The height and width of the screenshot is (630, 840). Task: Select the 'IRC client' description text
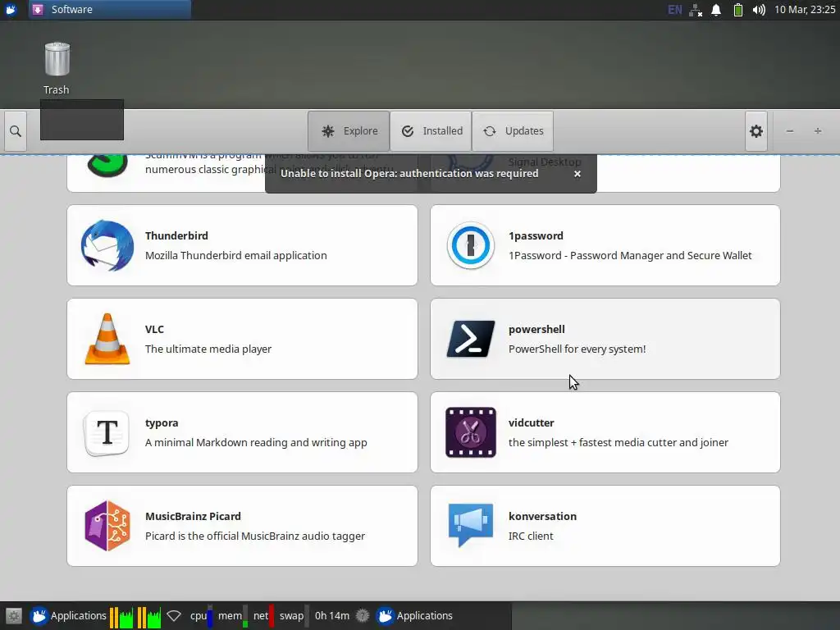[x=531, y=536]
